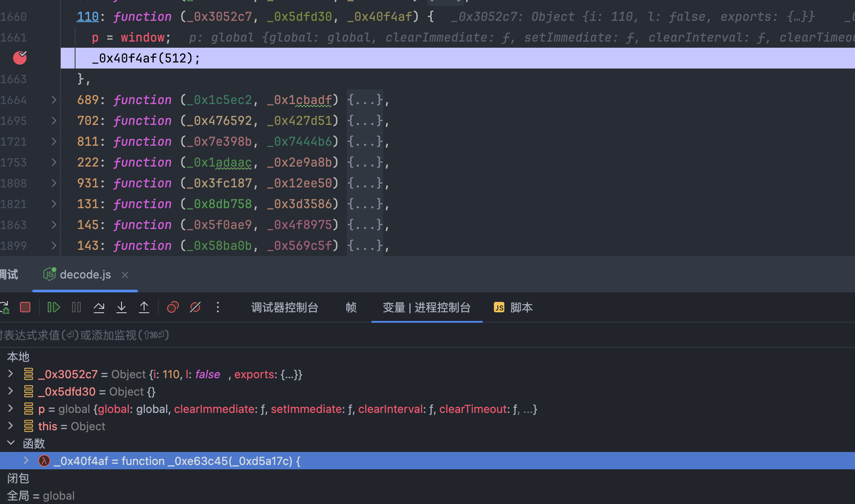The image size is (855, 504).
Task: Expand the _0x3052c7 variable node
Action: 10,374
